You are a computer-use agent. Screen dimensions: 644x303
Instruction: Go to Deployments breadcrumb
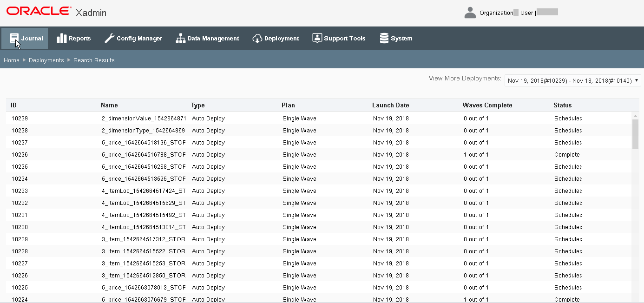pos(46,60)
